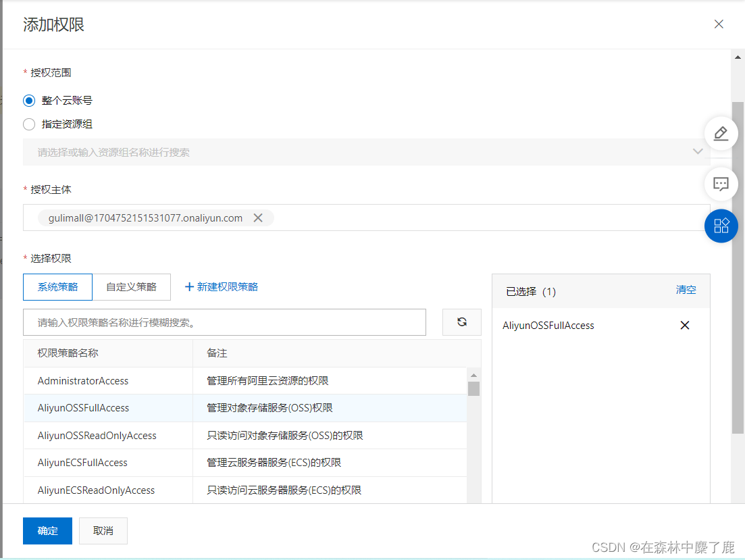Select the AliyunOSSFullAccess policy in table

[x=245, y=408]
